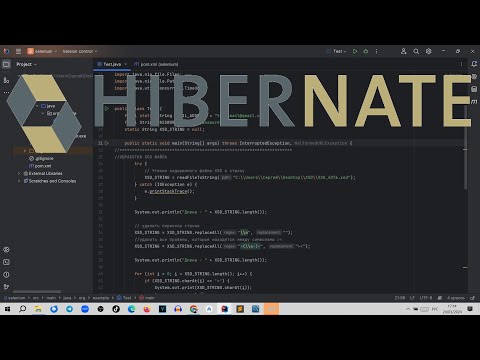Open the Maven tool window icon
Viewport: 480px width, 360px height.
click(x=474, y=101)
